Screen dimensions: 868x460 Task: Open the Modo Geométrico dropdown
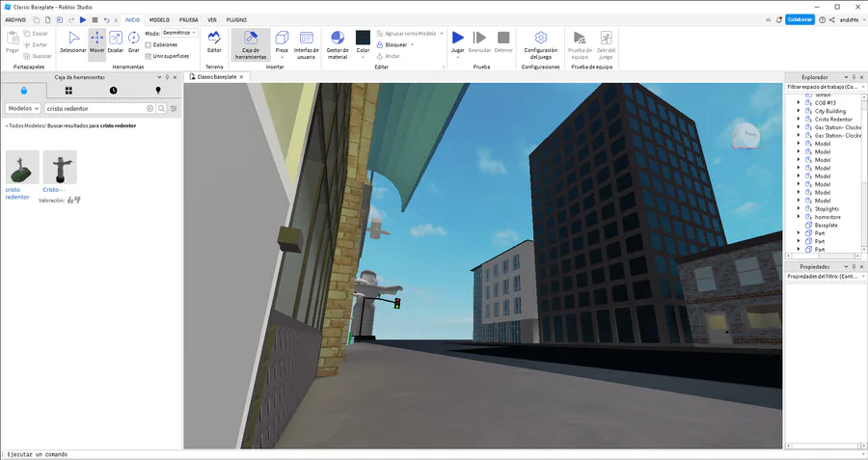pyautogui.click(x=179, y=33)
